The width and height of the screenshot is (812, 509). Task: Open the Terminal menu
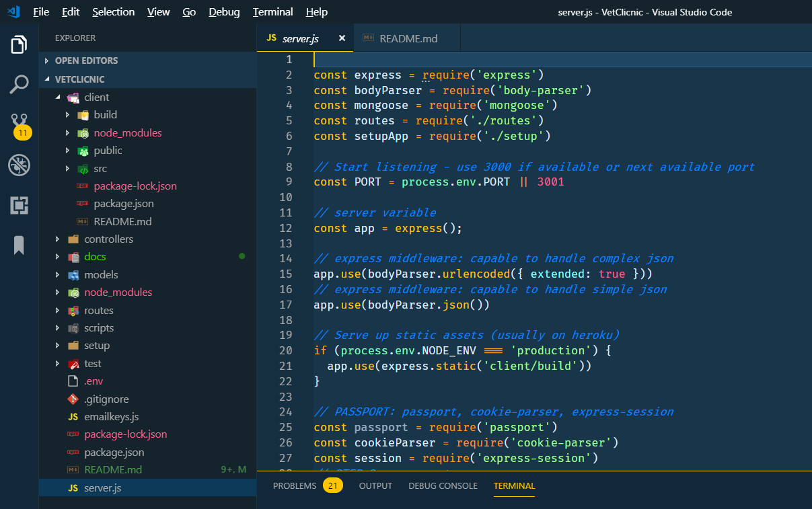click(273, 12)
